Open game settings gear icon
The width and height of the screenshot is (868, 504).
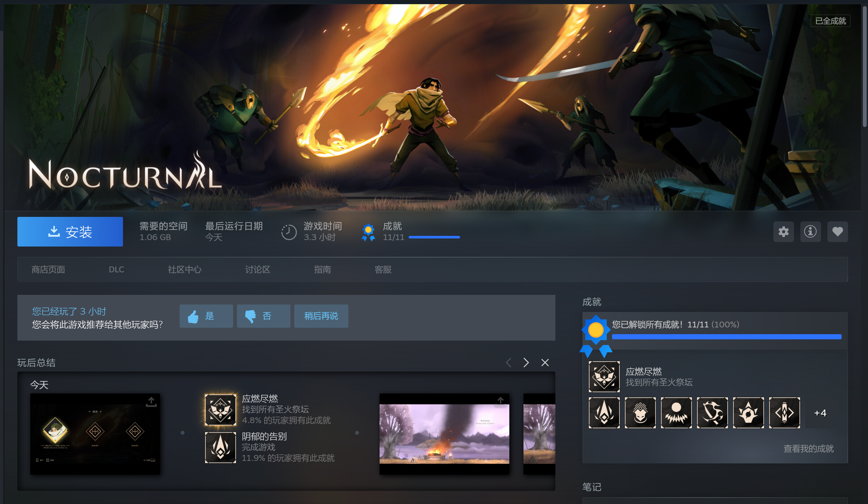783,232
